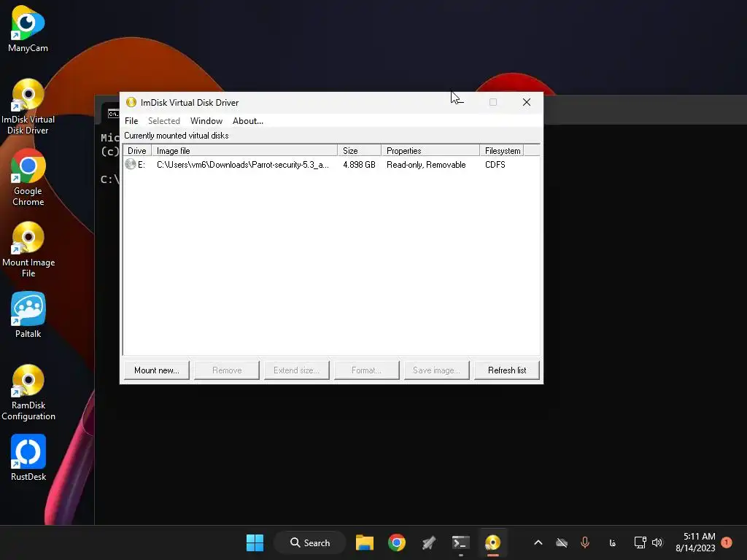Open the ManyCam desktop shortcut

coord(28,29)
